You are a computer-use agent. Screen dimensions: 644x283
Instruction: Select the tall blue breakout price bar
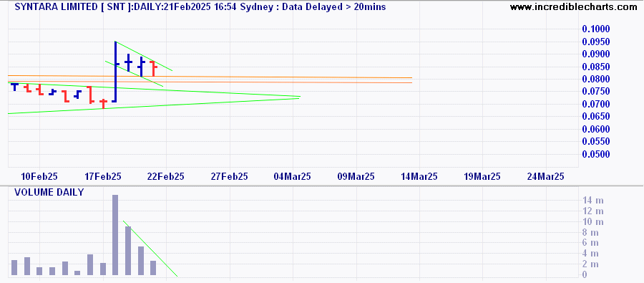tap(115, 72)
